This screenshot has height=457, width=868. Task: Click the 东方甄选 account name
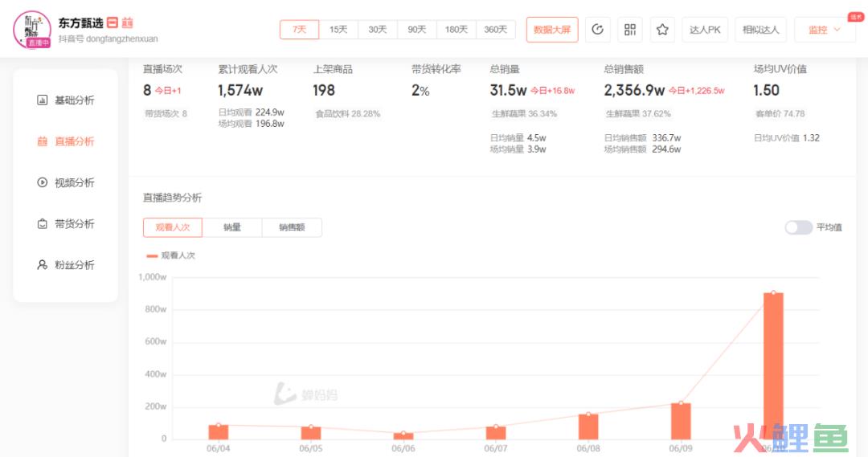81,22
